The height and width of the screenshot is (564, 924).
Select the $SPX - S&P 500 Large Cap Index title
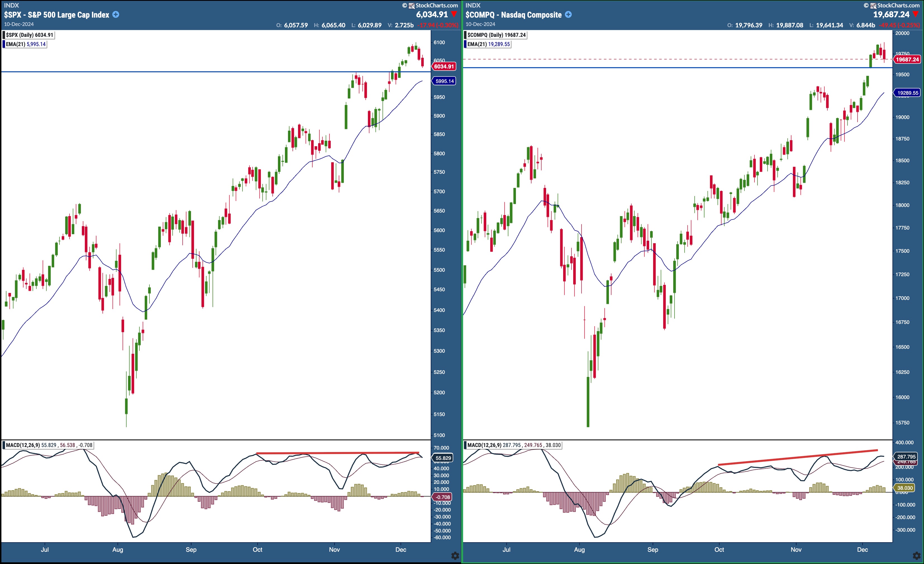tap(57, 15)
